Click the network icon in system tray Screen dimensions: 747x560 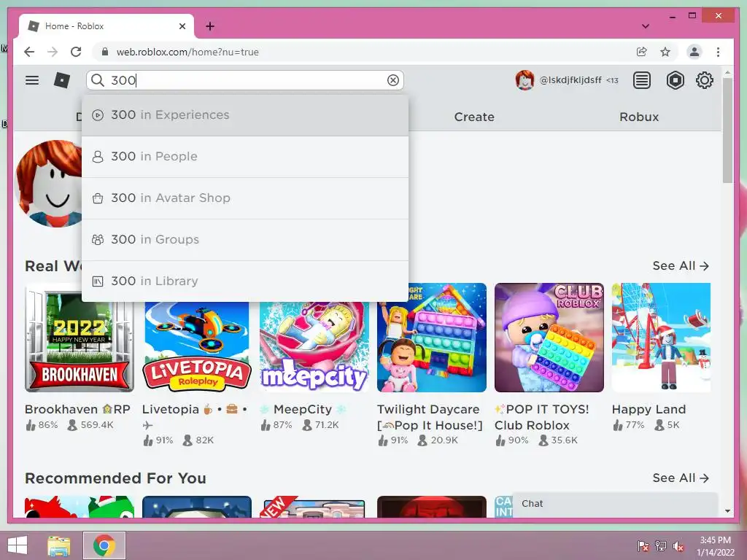[x=661, y=546]
